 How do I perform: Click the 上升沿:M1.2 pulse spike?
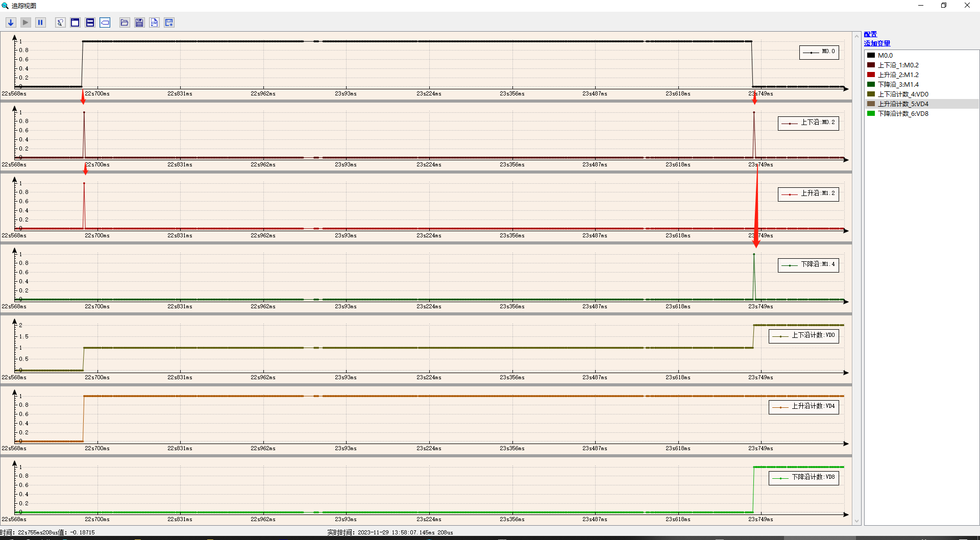click(x=84, y=206)
